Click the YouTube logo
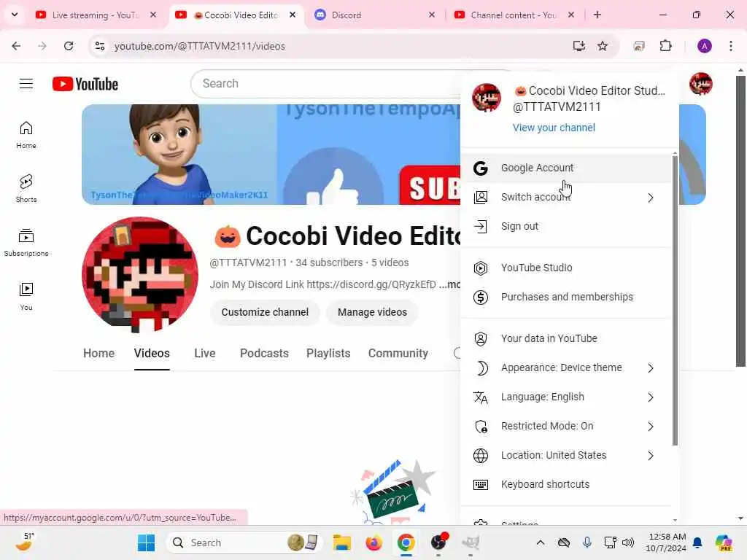 point(85,84)
